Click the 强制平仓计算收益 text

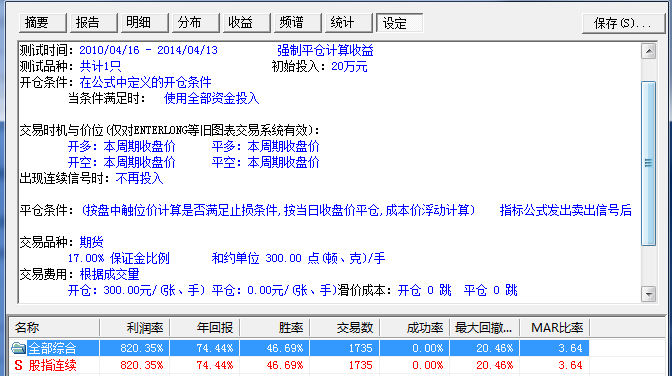tap(325, 50)
